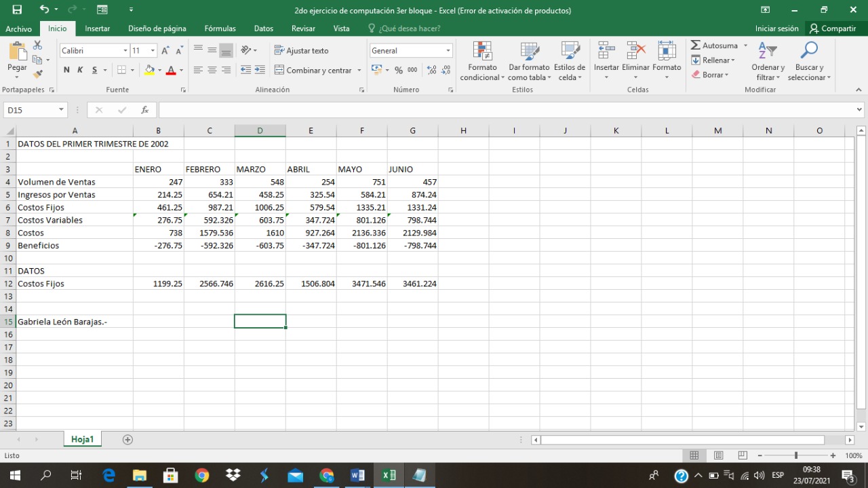The width and height of the screenshot is (868, 488).
Task: Center the cell text horizontally
Action: coord(212,70)
